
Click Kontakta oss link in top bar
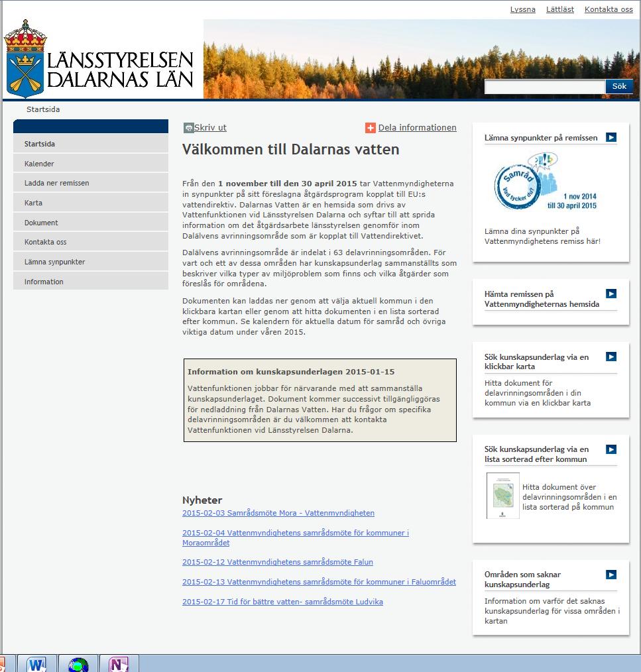click(609, 9)
